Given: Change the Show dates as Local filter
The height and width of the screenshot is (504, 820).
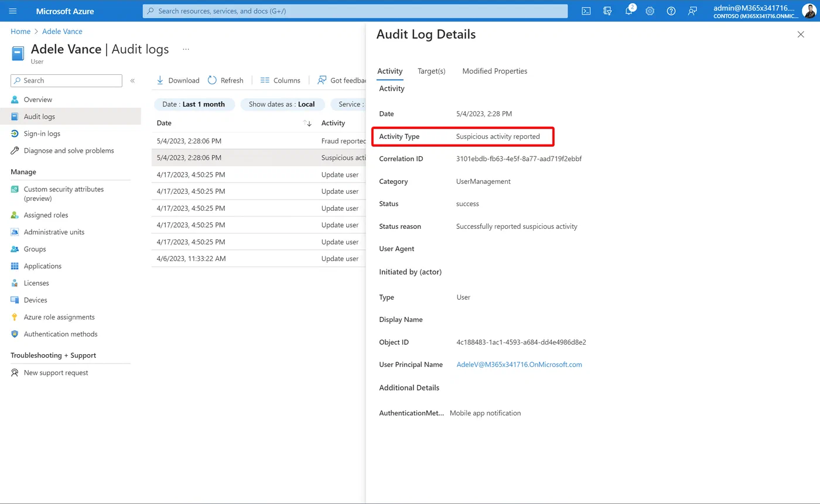Looking at the screenshot, I should click(282, 104).
